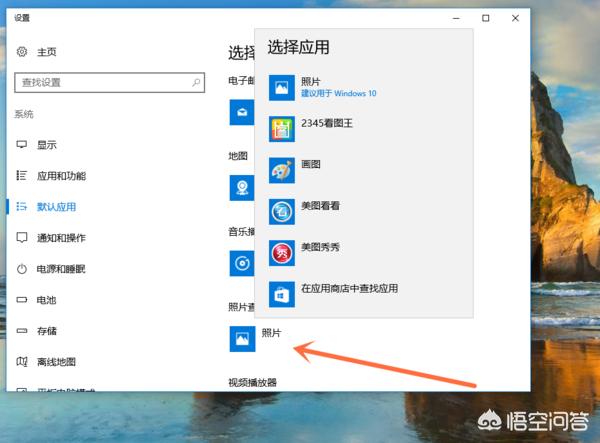Click the monitor icon beside 显示
The width and height of the screenshot is (600, 443).
pyautogui.click(x=22, y=145)
